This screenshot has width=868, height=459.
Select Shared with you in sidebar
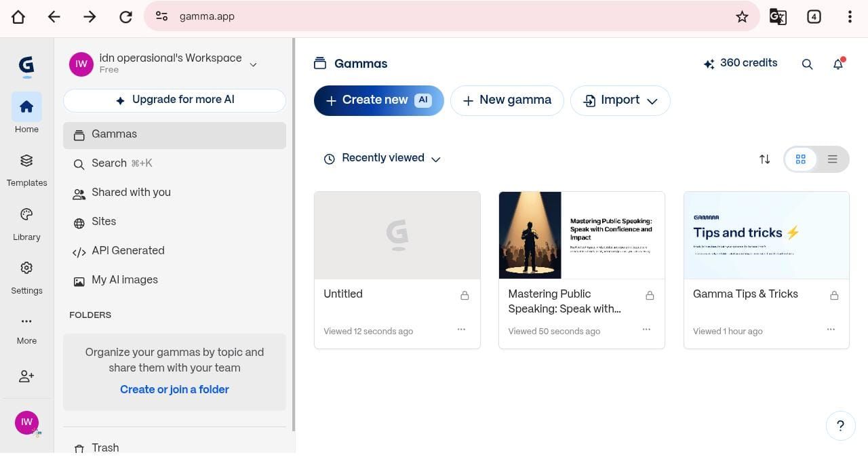click(x=131, y=193)
